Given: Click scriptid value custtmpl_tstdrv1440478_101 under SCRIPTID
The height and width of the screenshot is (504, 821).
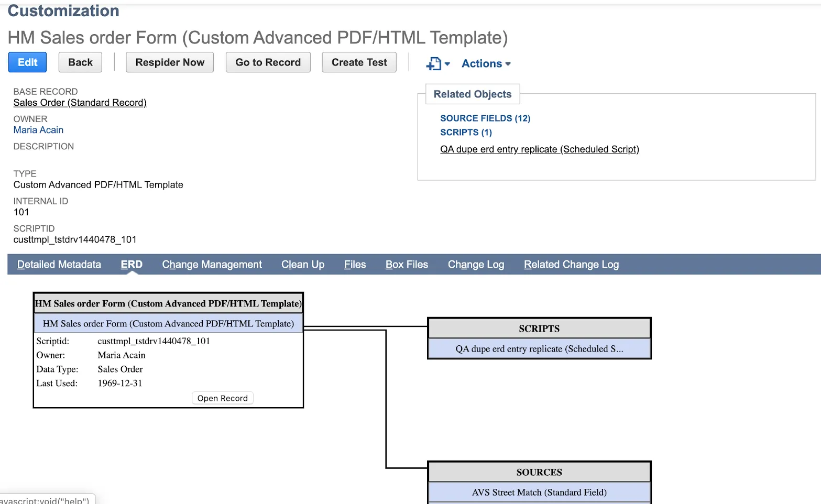Looking at the screenshot, I should [x=75, y=239].
